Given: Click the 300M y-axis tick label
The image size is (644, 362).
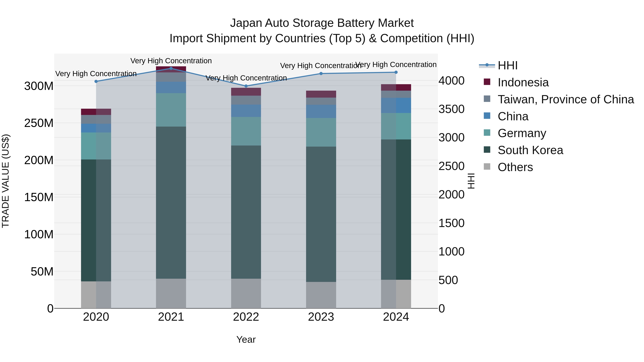Looking at the screenshot, I should [39, 86].
